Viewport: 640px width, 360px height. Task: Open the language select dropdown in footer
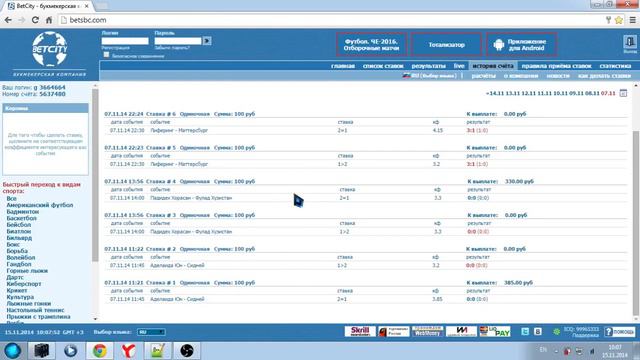pos(151,332)
